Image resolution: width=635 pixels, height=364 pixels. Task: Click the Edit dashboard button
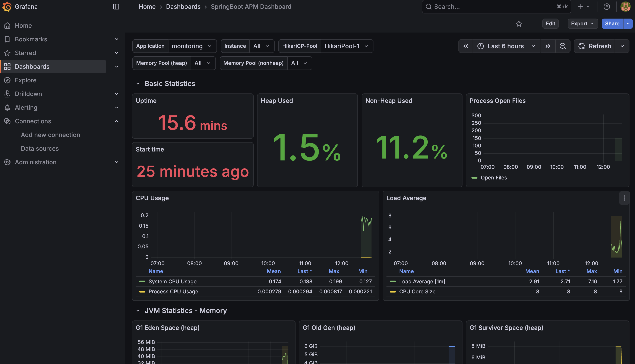click(x=550, y=24)
